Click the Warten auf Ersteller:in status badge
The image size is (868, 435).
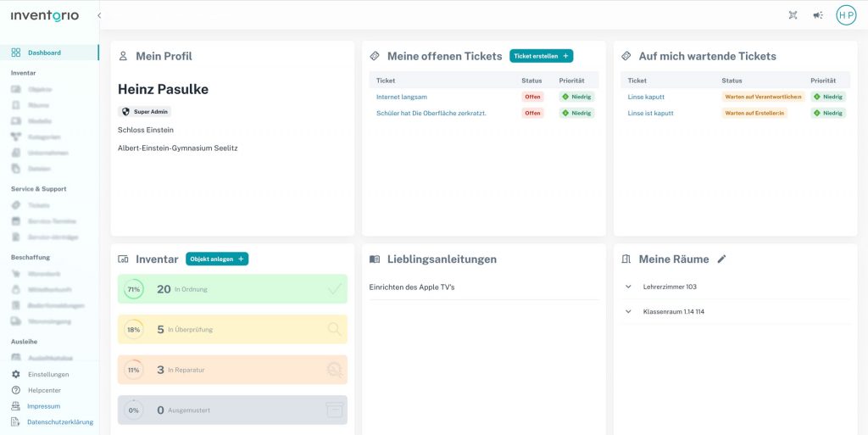tap(755, 113)
